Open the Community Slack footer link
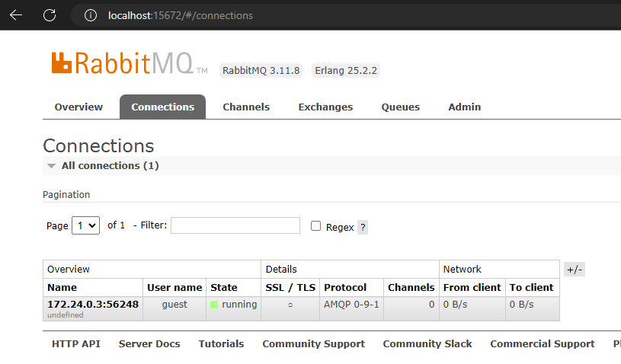This screenshot has width=621, height=364. point(427,344)
